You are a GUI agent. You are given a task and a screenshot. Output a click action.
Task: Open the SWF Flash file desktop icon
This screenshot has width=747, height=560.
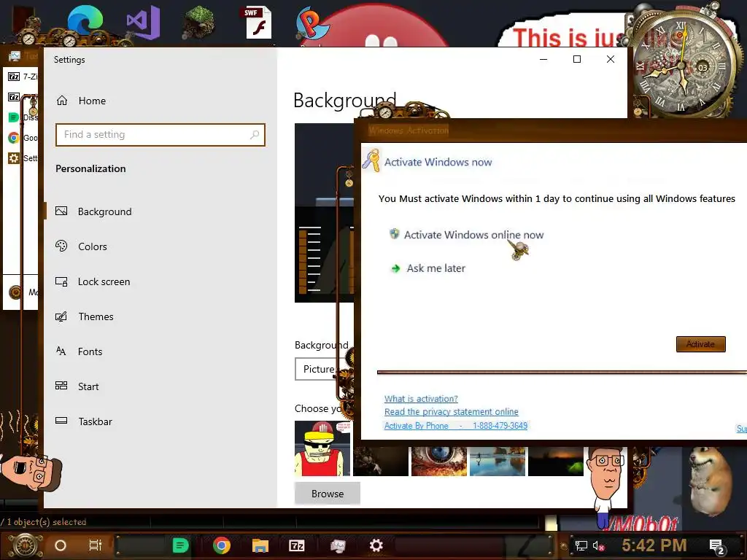[x=258, y=23]
